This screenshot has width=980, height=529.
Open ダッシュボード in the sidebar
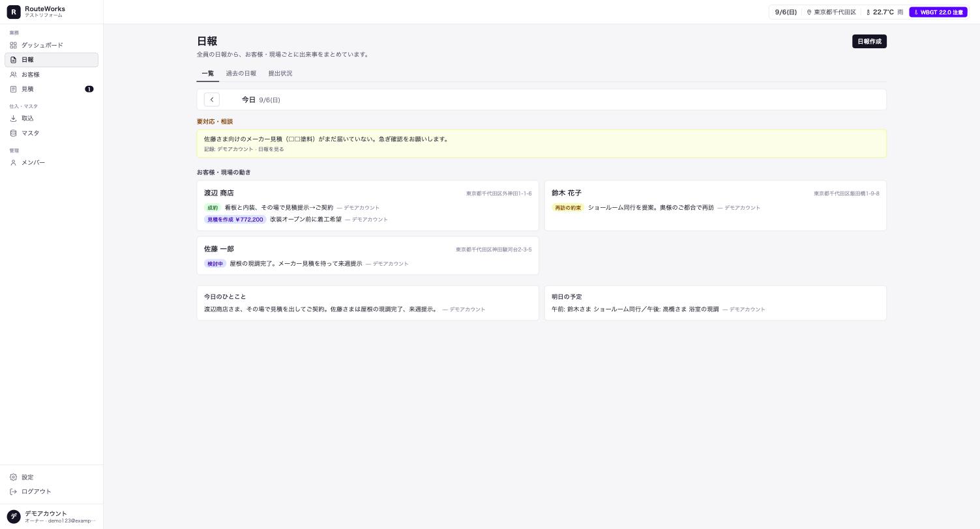click(x=52, y=45)
